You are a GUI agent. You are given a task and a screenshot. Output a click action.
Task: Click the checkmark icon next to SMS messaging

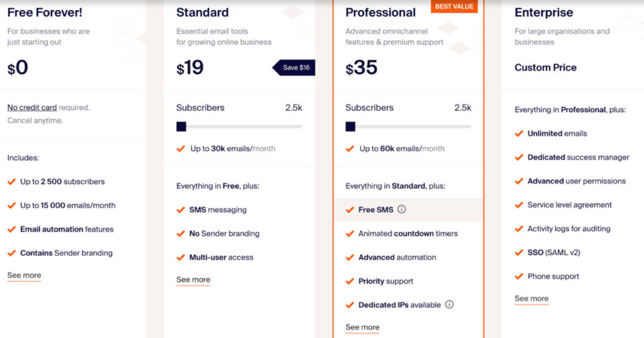(x=181, y=210)
